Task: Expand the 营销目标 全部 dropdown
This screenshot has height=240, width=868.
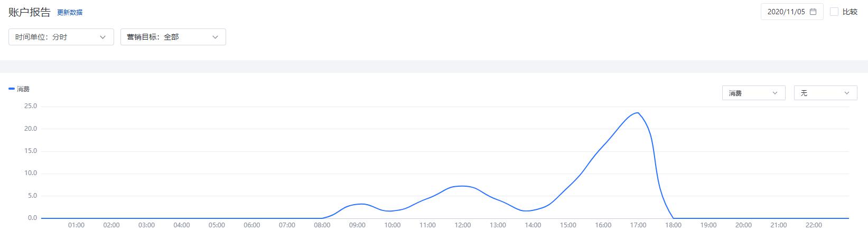Action: pos(173,37)
